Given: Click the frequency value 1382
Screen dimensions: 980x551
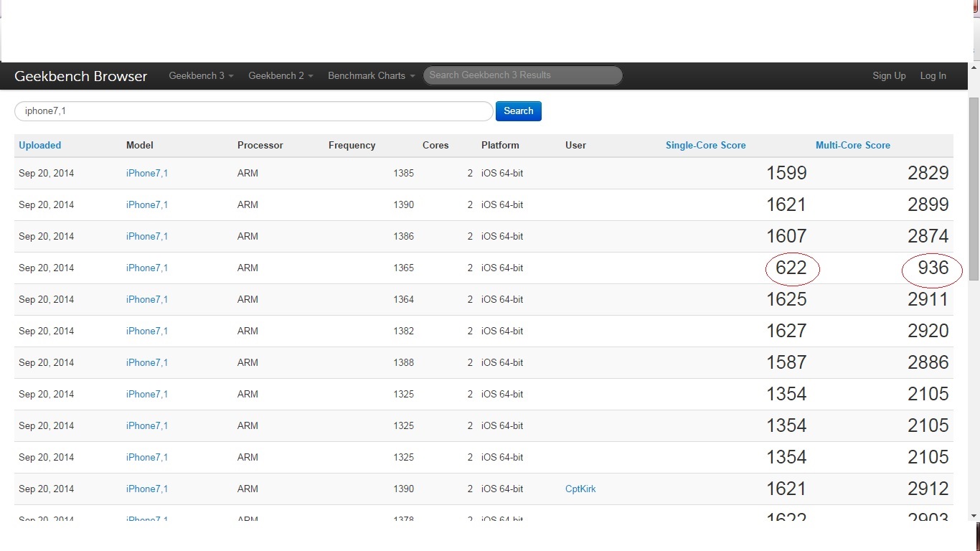Looking at the screenshot, I should click(x=403, y=331).
